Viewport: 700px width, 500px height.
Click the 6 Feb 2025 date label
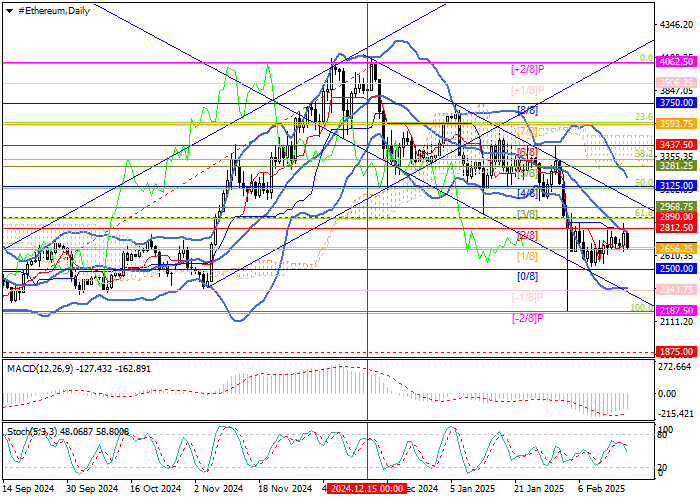tap(603, 490)
